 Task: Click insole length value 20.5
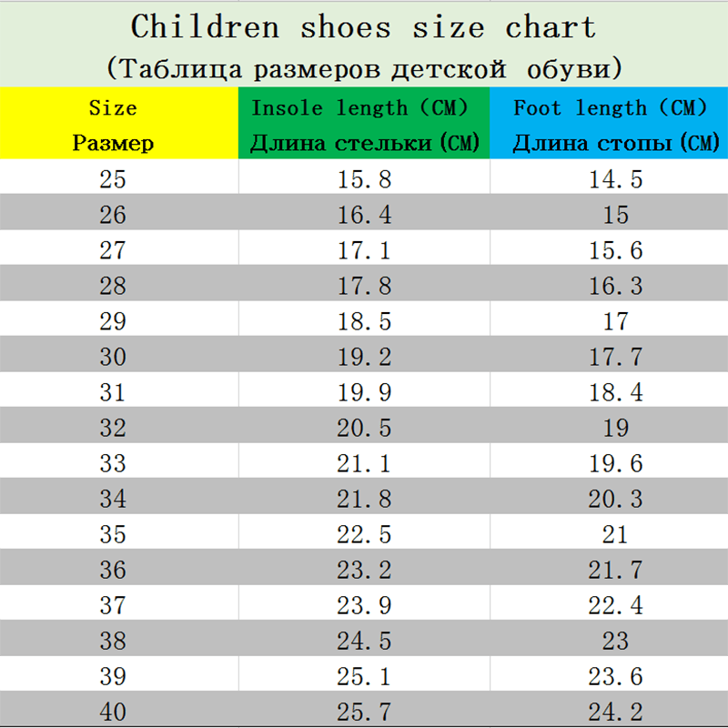point(364,429)
